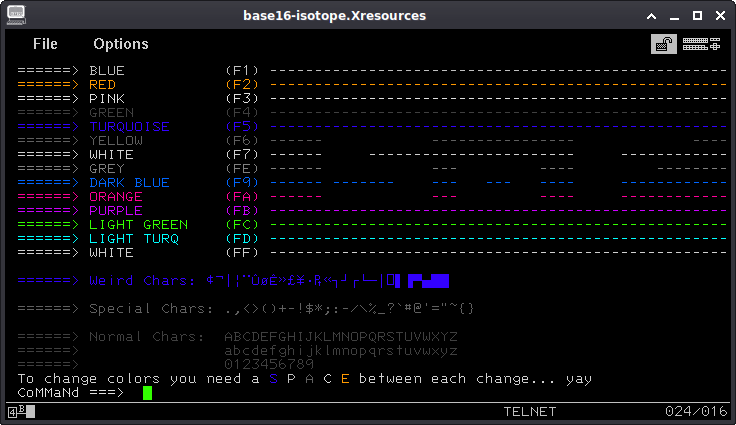Click the WHITE label beside (F7)
Image resolution: width=736 pixels, height=425 pixels.
coord(111,155)
